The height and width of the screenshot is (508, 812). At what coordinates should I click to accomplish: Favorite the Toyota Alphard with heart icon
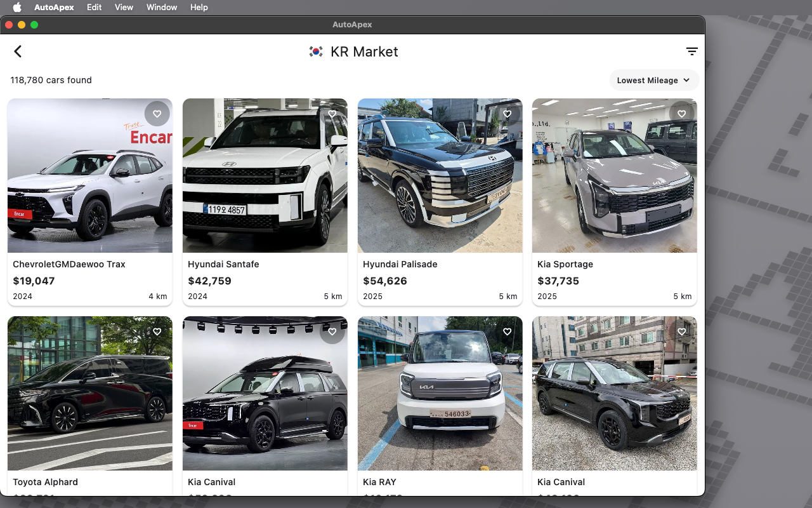pyautogui.click(x=157, y=331)
